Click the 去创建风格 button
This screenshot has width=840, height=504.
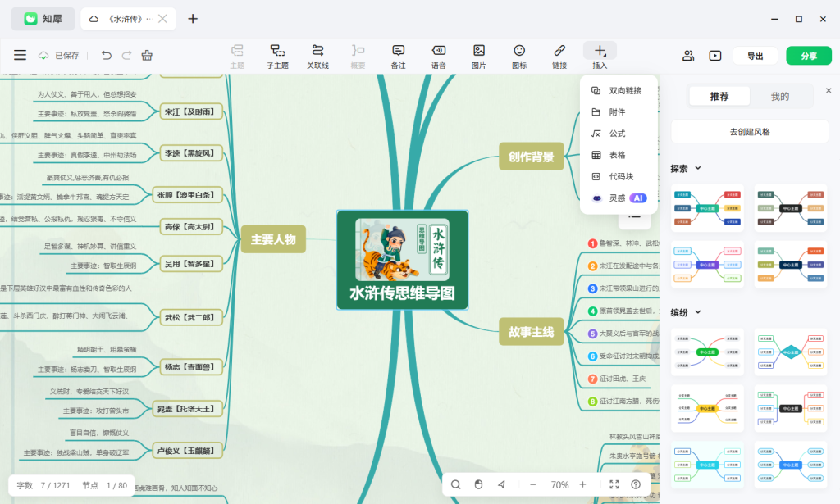[750, 132]
